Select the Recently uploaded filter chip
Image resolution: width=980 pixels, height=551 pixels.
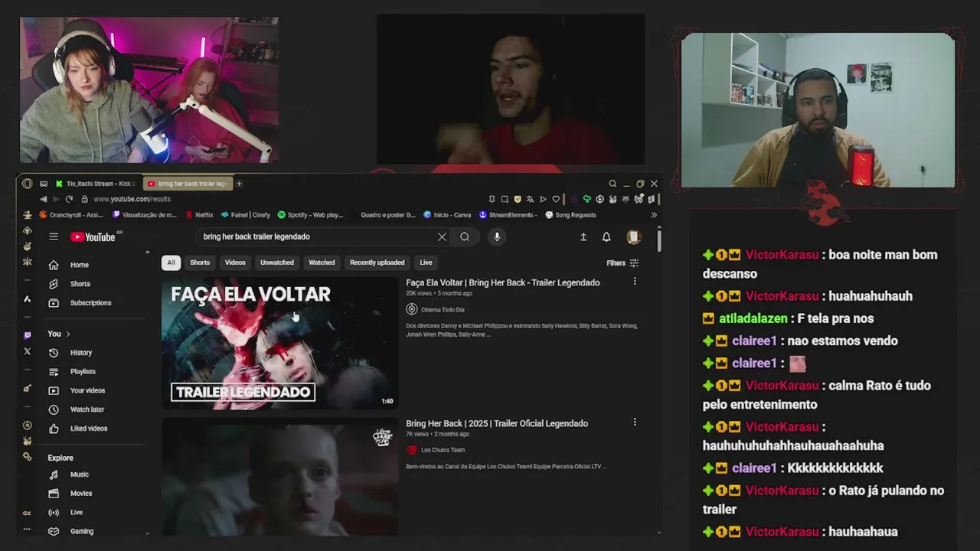click(x=377, y=262)
